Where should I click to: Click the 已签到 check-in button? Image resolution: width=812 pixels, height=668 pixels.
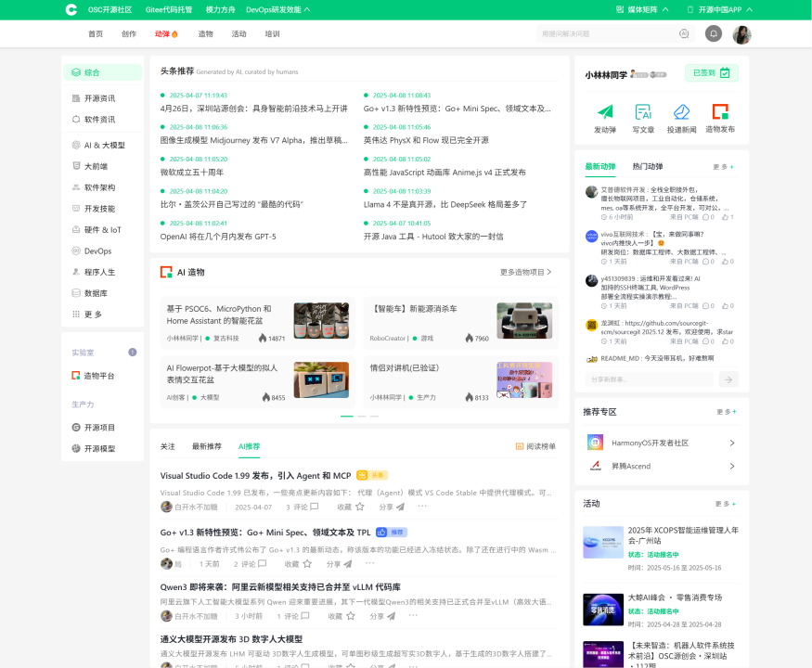pos(712,73)
